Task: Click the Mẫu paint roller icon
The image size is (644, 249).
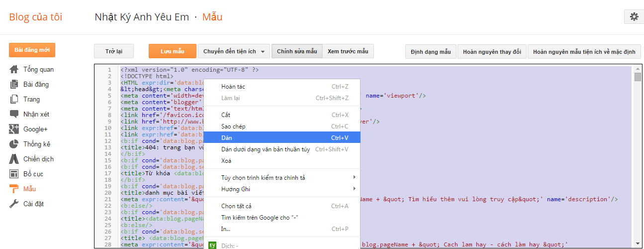Action: point(14,189)
